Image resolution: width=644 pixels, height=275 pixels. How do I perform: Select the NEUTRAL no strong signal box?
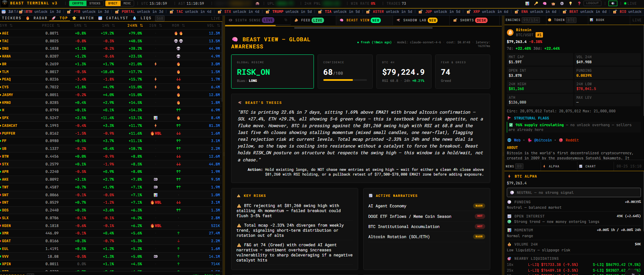click(574, 192)
